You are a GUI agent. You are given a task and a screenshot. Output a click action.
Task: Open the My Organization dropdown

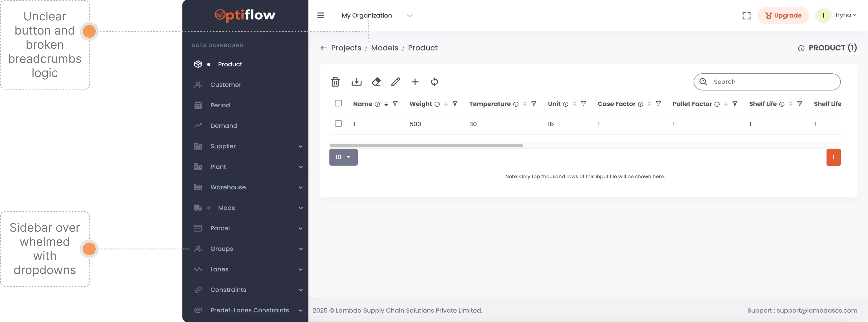coord(410,15)
